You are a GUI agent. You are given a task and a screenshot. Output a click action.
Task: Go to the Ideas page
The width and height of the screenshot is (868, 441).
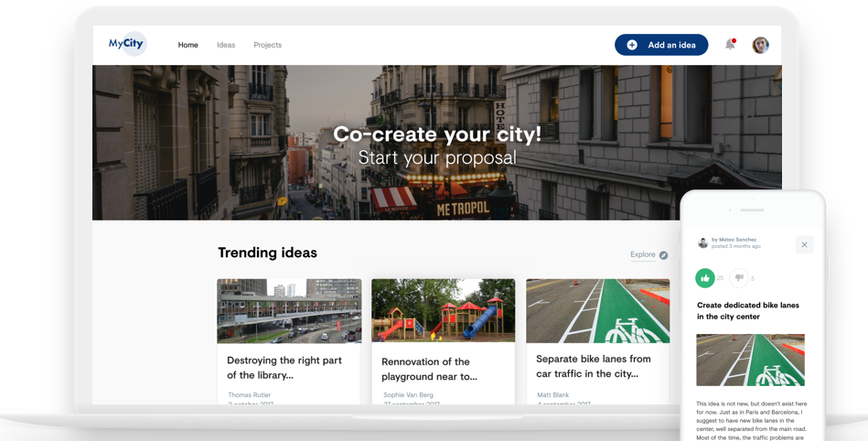(x=226, y=45)
